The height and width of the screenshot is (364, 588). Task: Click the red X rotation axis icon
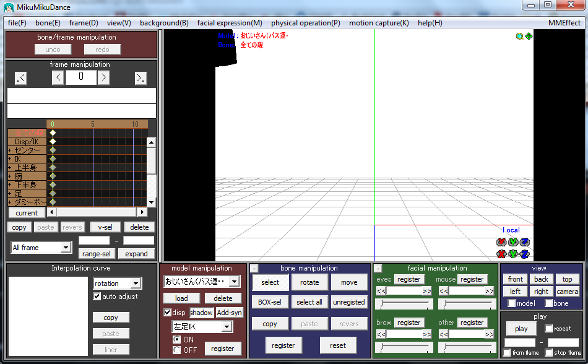[501, 242]
